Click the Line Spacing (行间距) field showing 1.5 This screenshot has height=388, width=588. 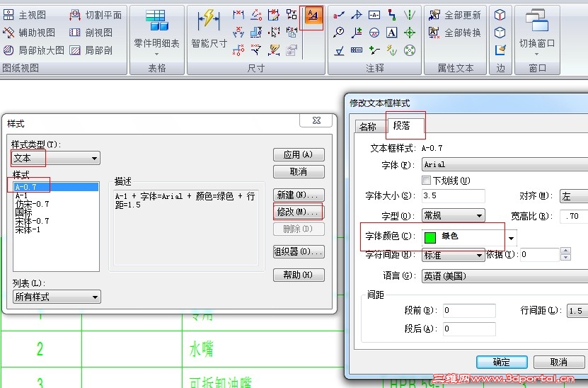pos(577,311)
